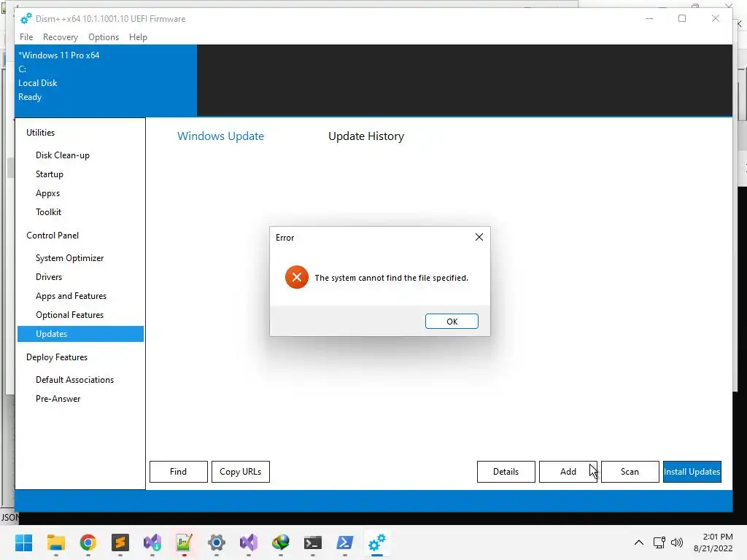The image size is (747, 560).
Task: Click the Install Updates button
Action: tap(692, 472)
